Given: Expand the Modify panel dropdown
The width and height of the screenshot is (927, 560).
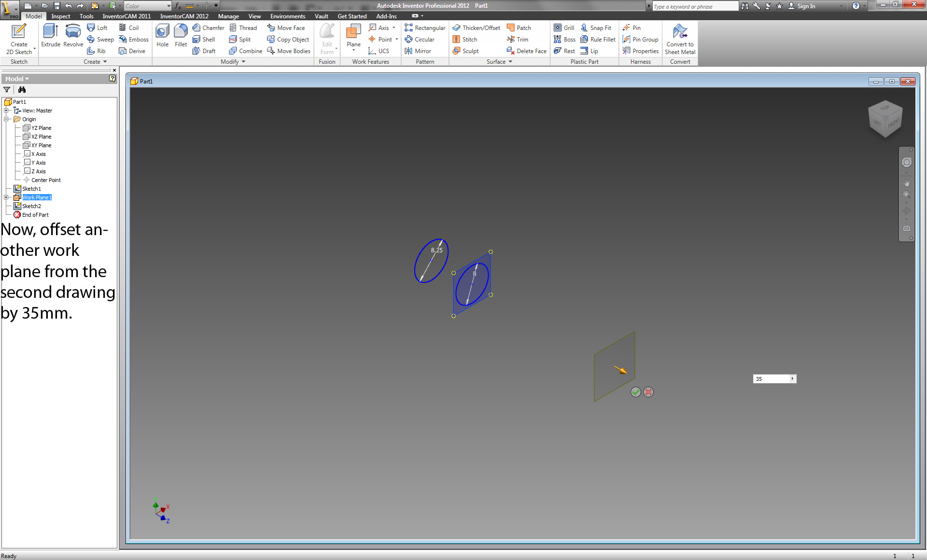Looking at the screenshot, I should (x=233, y=62).
